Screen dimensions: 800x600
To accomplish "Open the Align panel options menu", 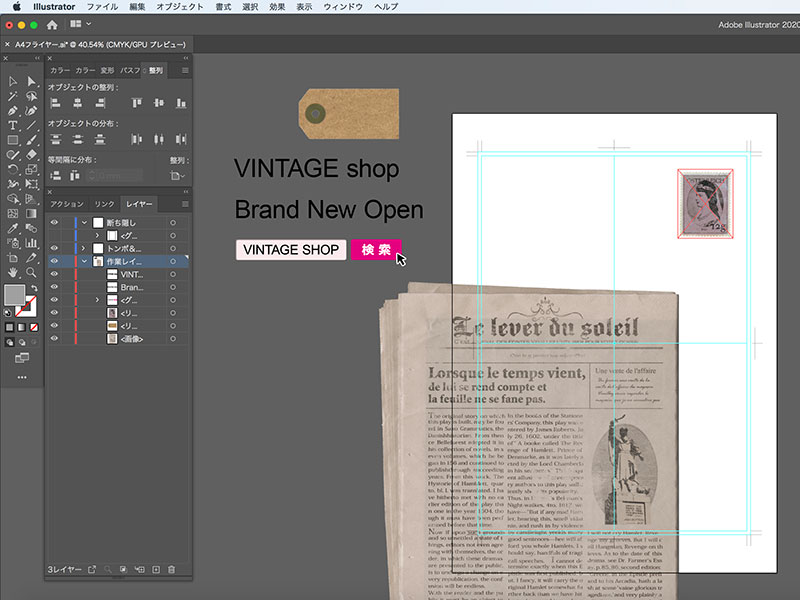I will coord(185,70).
